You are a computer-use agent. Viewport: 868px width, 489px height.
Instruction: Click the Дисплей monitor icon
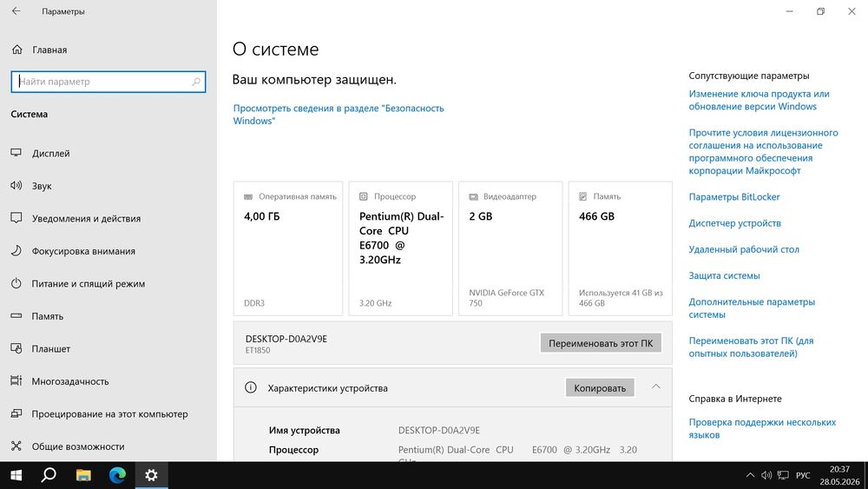coord(16,153)
